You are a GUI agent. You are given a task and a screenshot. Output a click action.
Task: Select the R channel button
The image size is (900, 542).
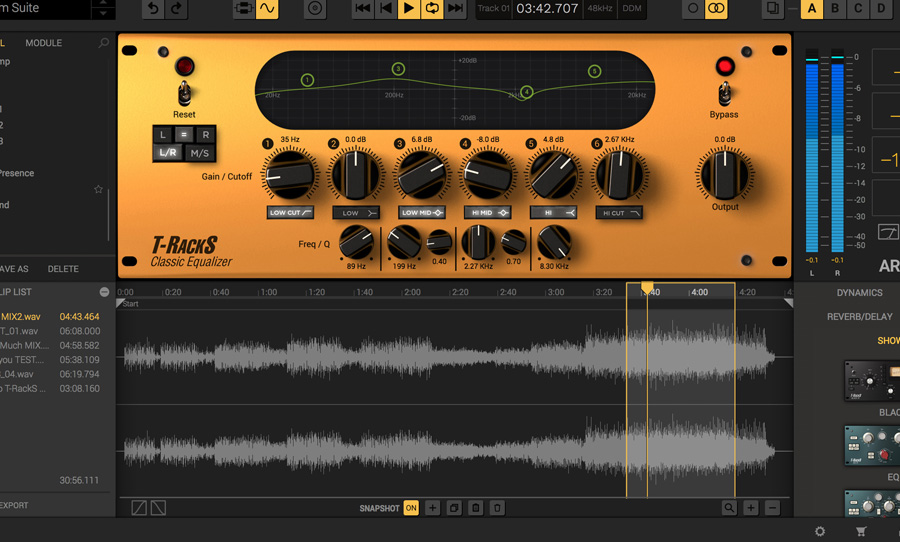(x=205, y=135)
